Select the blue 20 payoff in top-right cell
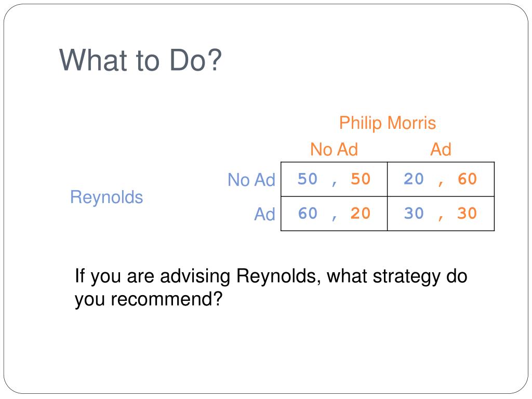This screenshot has width=532, height=399. click(414, 179)
